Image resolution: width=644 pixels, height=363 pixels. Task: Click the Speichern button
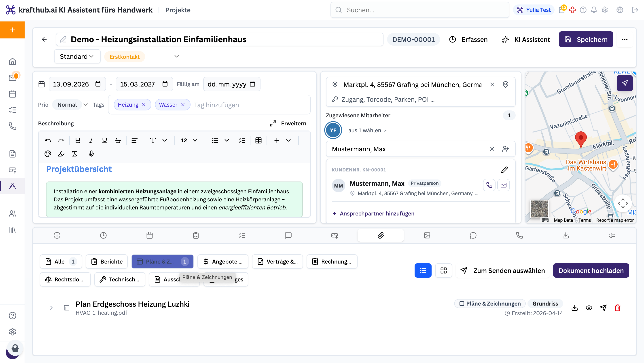(x=586, y=40)
